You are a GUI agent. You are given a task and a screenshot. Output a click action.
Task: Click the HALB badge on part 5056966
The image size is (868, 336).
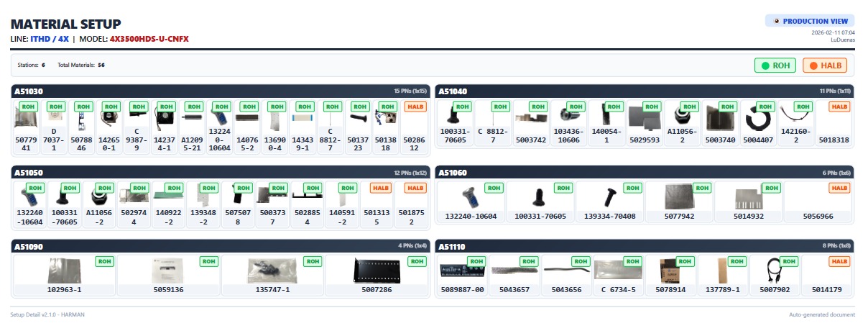[x=839, y=188]
